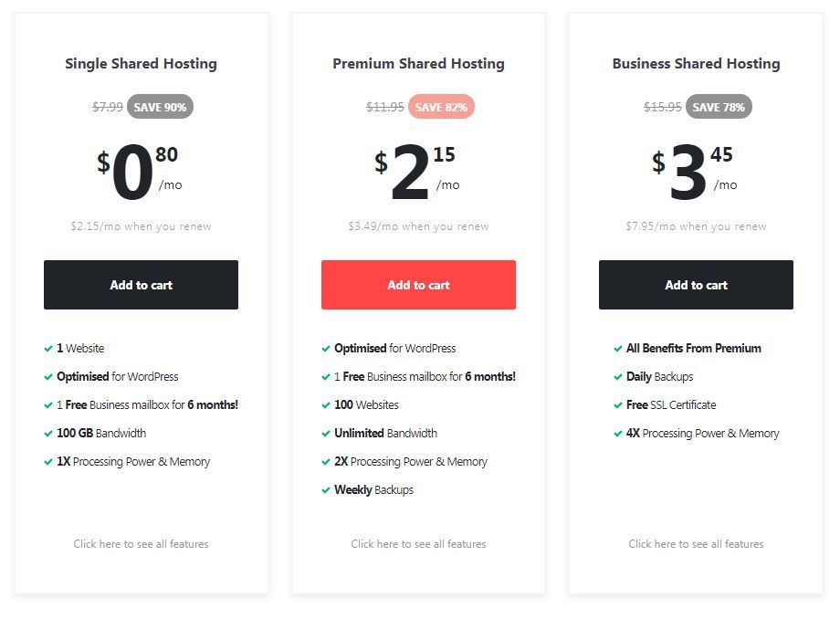This screenshot has height=619, width=840.
Task: Click checkmark beside Free SSL Certificate
Action: point(618,405)
